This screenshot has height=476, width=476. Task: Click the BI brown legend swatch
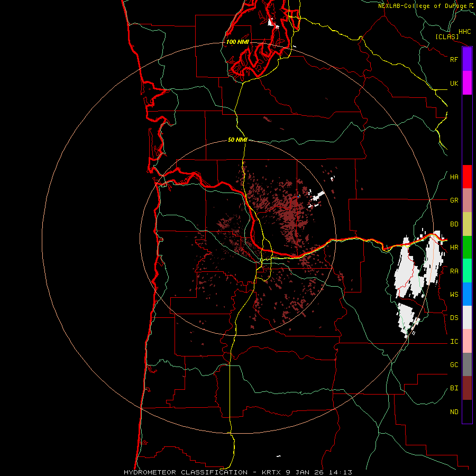tap(467, 388)
